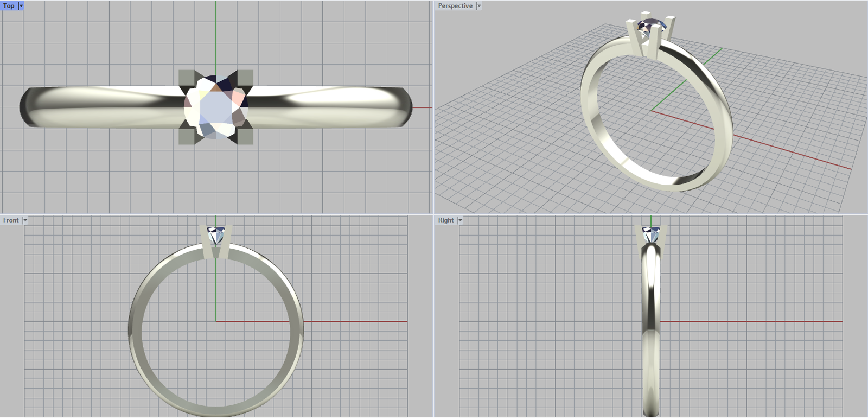This screenshot has width=868, height=419.
Task: Click the Perspective viewport title label
Action: click(455, 6)
